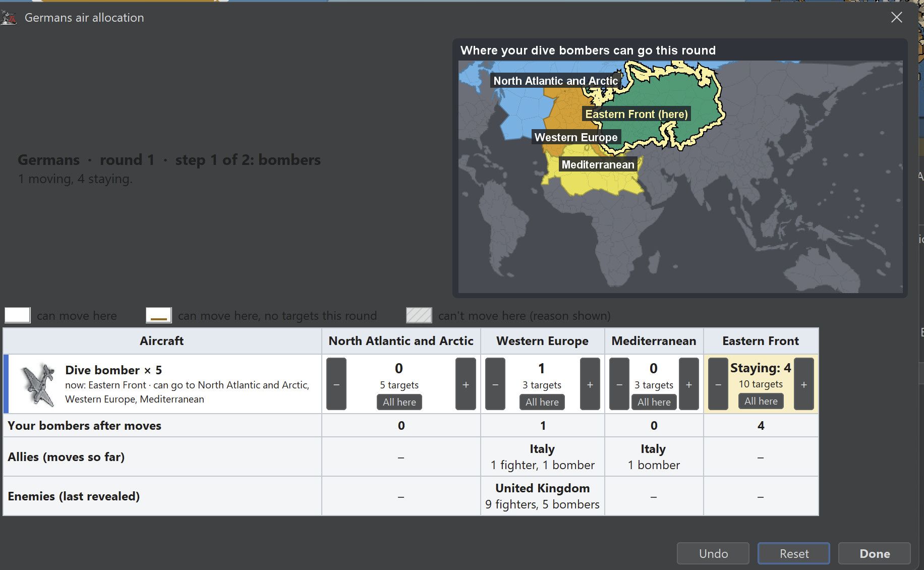Image resolution: width=924 pixels, height=570 pixels.
Task: Click United Kingdom 9 fighters, 5 bombers cell
Action: click(x=542, y=496)
